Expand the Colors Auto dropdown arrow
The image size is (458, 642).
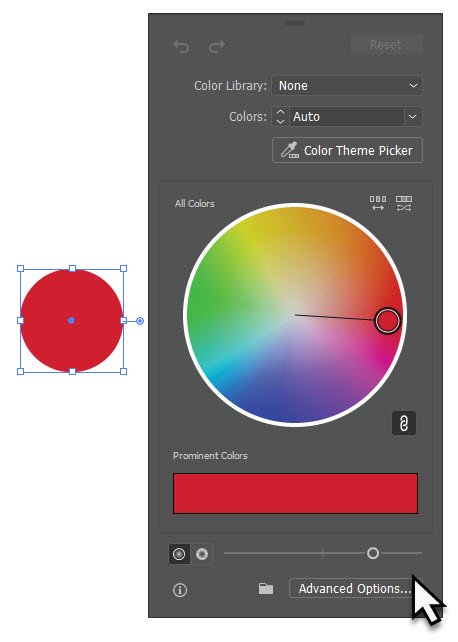tap(413, 117)
